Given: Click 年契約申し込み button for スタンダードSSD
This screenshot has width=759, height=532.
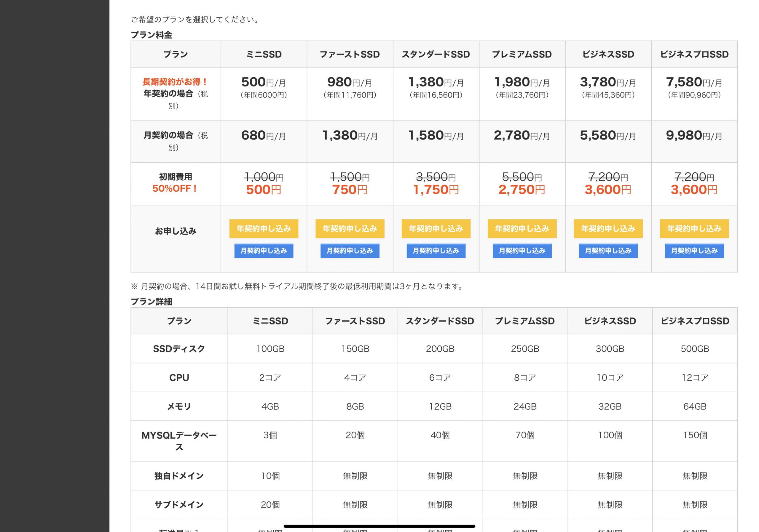Looking at the screenshot, I should (436, 228).
